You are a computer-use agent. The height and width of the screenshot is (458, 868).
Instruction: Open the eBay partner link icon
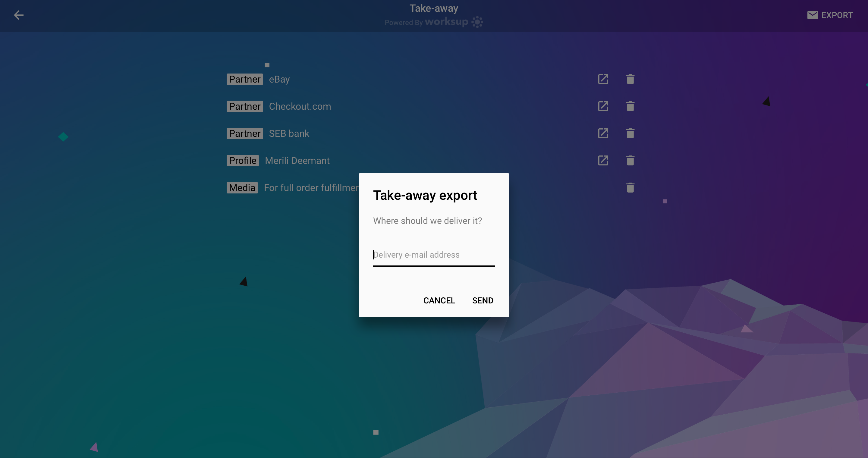point(603,79)
